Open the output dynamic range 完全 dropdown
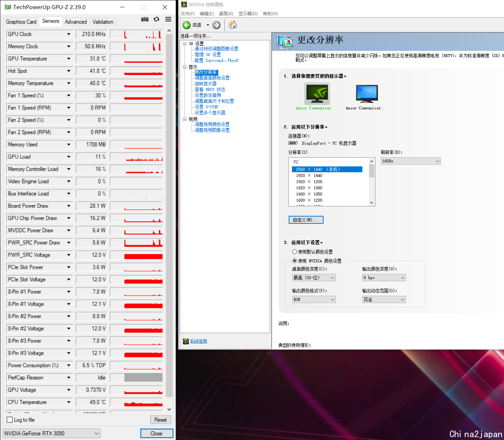The width and height of the screenshot is (504, 440). (384, 299)
